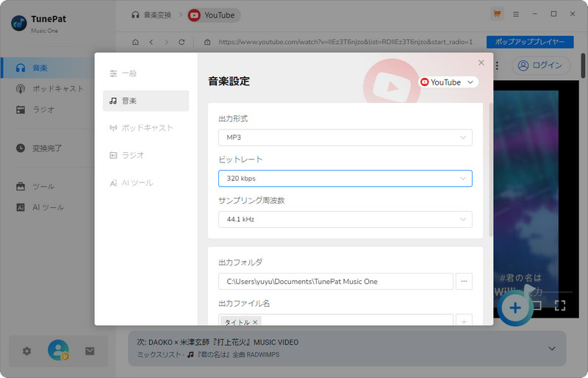Click the main window right scrollbar
The height and width of the screenshot is (378, 588).
coord(583,65)
